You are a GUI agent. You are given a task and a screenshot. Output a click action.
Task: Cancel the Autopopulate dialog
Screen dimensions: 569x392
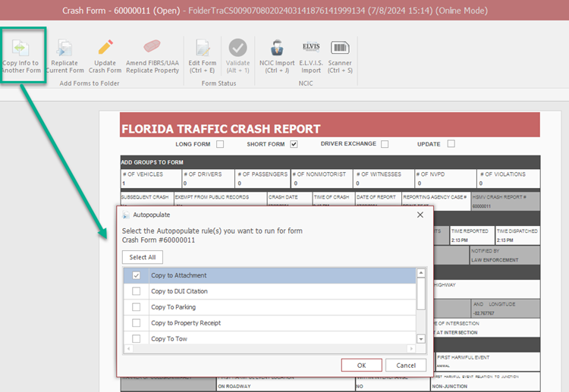click(406, 365)
